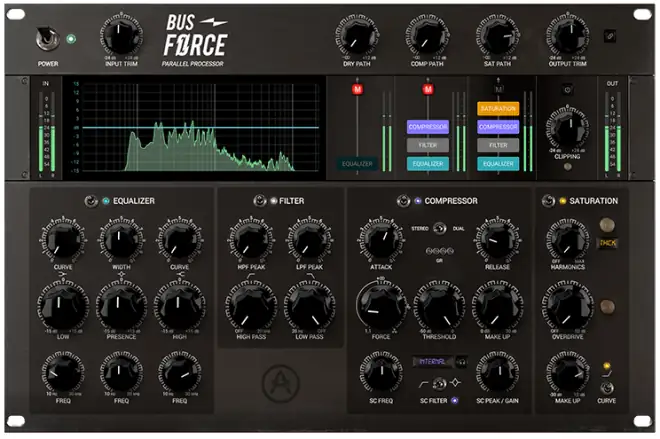The width and height of the screenshot is (660, 439).
Task: Click the sidechain listen headphone icon
Action: [x=461, y=362]
